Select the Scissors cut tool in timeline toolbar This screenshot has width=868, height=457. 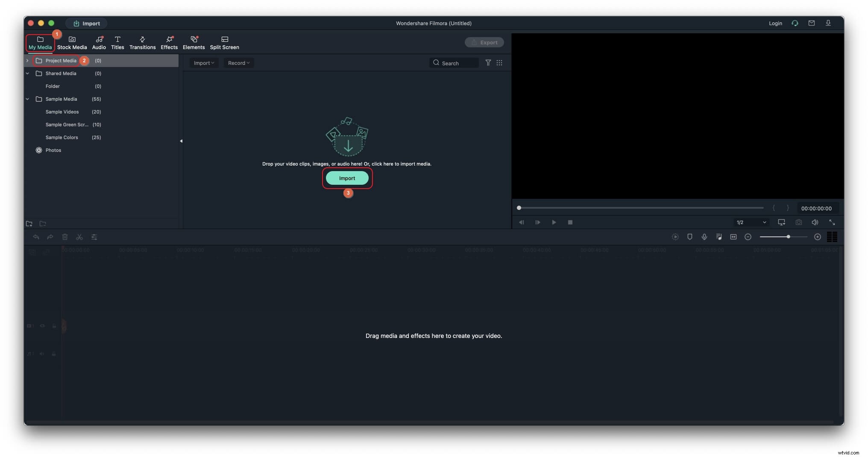click(79, 237)
